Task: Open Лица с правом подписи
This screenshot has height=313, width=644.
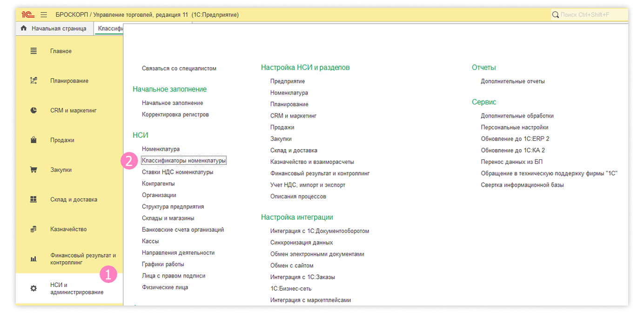Action: [174, 276]
